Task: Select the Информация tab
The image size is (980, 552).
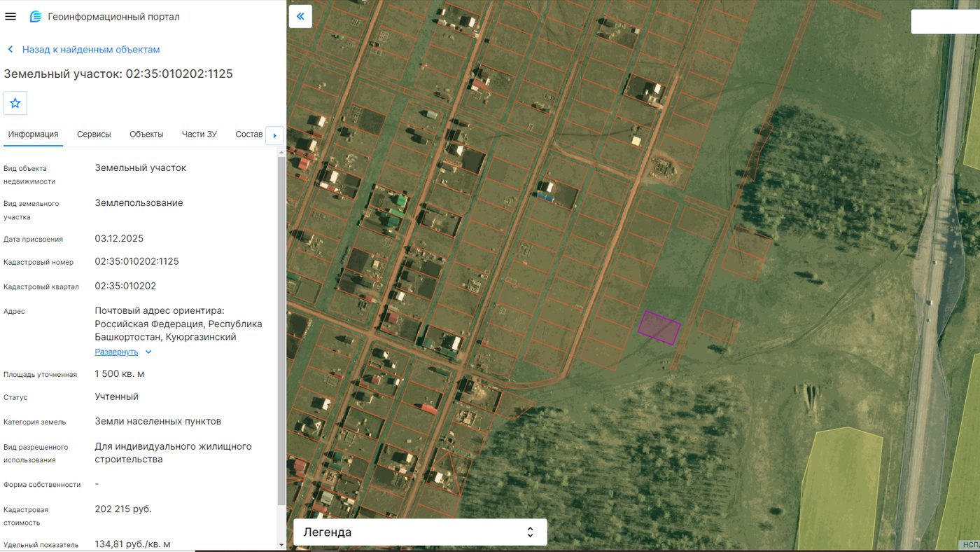Action: pos(33,134)
